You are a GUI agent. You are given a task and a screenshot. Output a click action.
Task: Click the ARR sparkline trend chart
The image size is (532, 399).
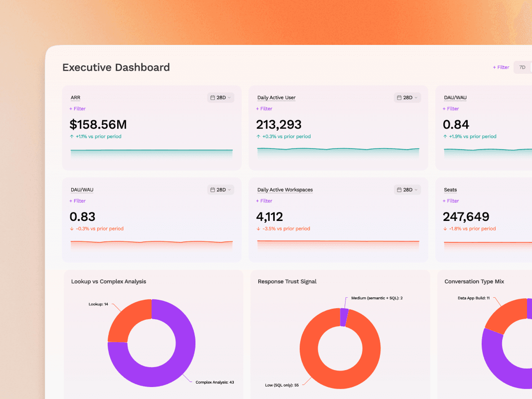click(152, 153)
